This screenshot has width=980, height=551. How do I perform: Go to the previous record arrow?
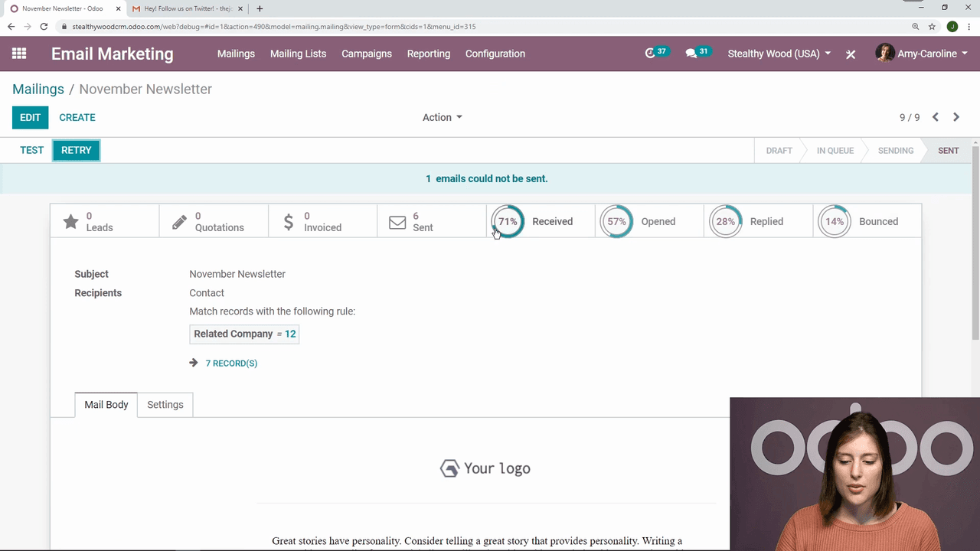(936, 117)
